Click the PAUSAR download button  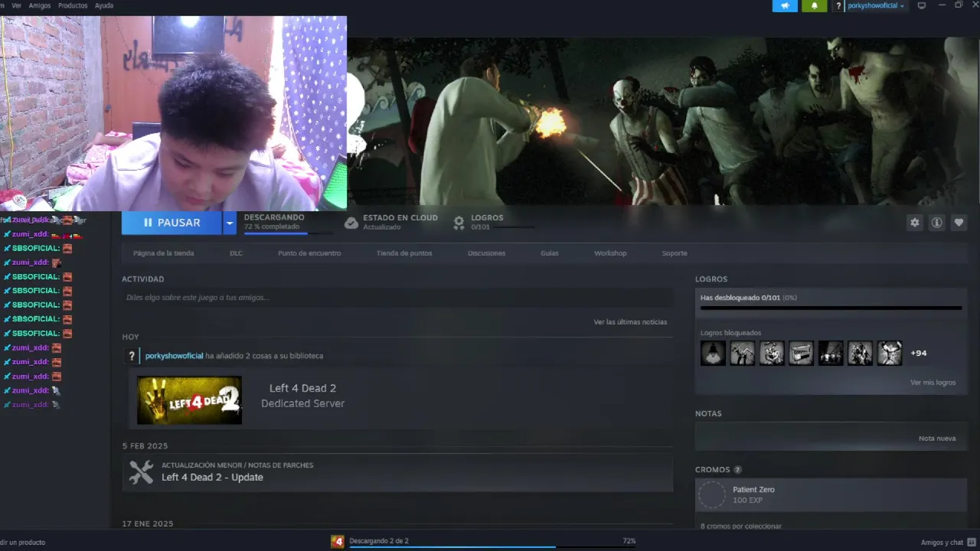pyautogui.click(x=171, y=223)
